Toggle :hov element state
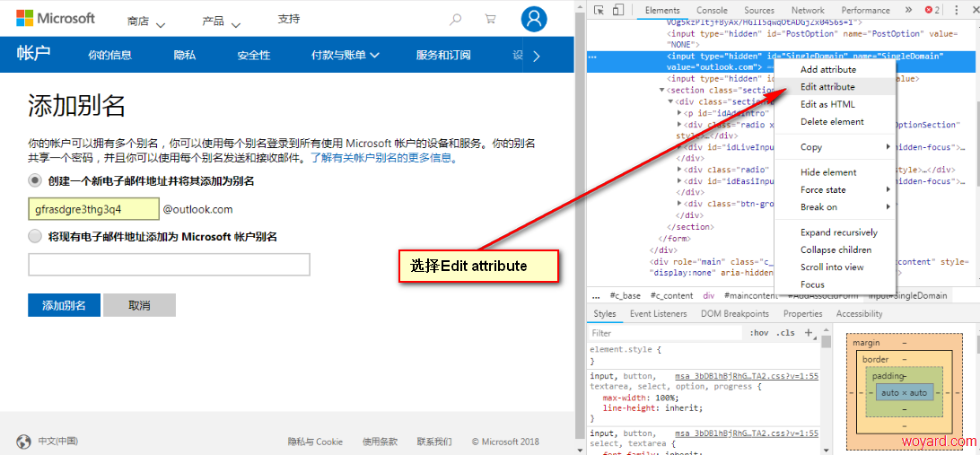980x455 pixels. (x=758, y=333)
